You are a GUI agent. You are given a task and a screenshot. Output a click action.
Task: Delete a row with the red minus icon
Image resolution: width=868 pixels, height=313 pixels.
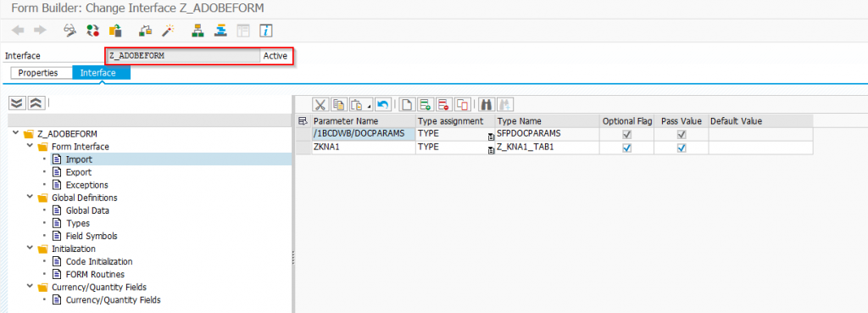(x=443, y=104)
